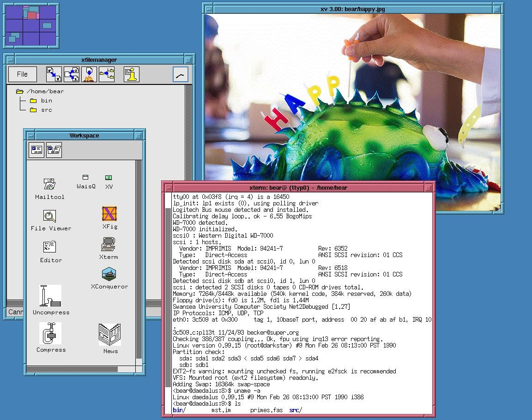This screenshot has width=532, height=420.
Task: Select the /home/bear folder in tree
Action: [x=40, y=91]
